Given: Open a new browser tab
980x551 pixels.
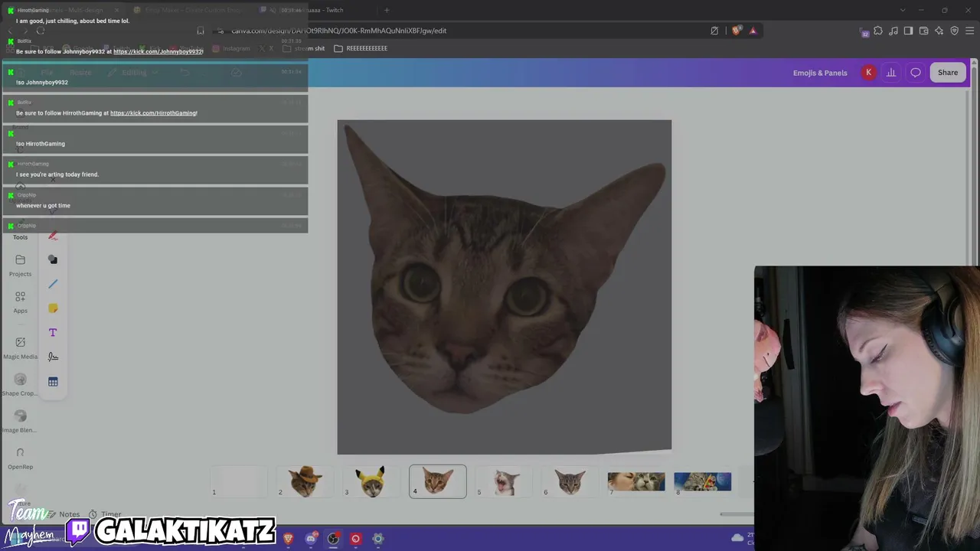Looking at the screenshot, I should coord(387,10).
